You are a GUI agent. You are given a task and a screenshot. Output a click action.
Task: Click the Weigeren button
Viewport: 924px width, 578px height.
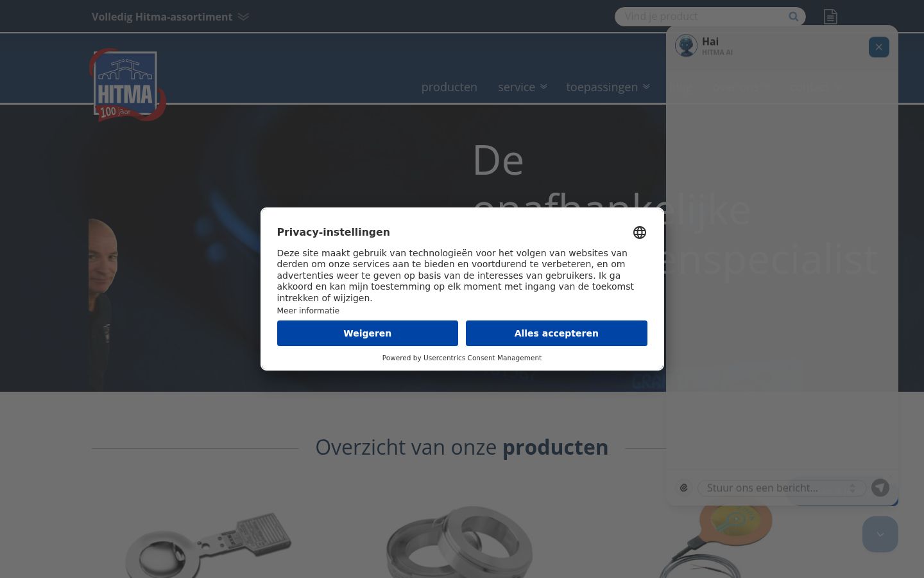pyautogui.click(x=368, y=333)
